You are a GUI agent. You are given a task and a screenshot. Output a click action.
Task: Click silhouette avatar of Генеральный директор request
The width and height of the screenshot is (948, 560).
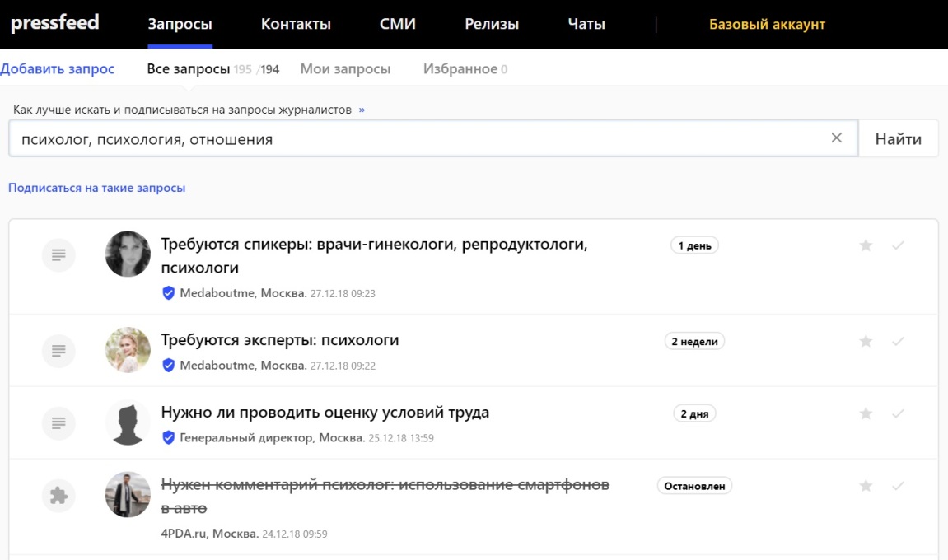[x=128, y=422]
